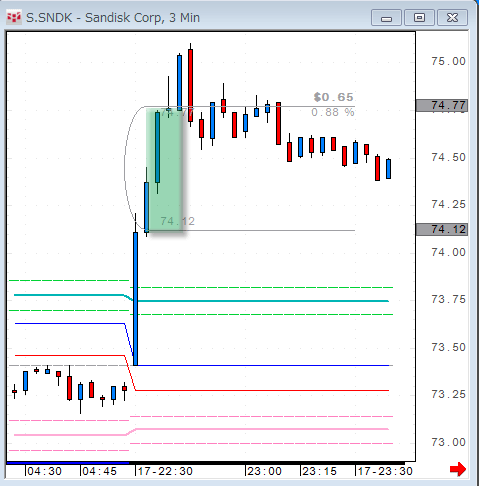The width and height of the screenshot is (479, 486).
Task: Click the window title 'S.SNDK - Sandisk Corp, 3 Min'
Action: pyautogui.click(x=113, y=18)
